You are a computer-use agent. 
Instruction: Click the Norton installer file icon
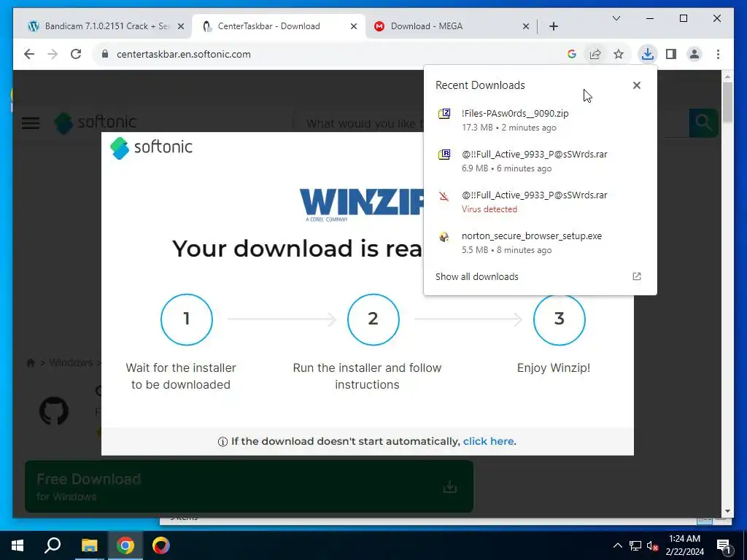click(x=444, y=237)
